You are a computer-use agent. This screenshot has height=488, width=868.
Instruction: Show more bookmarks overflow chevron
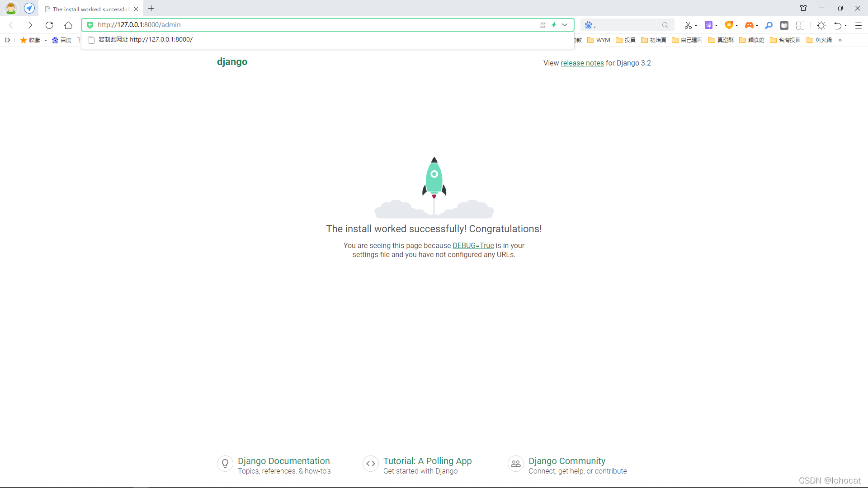coord(840,40)
